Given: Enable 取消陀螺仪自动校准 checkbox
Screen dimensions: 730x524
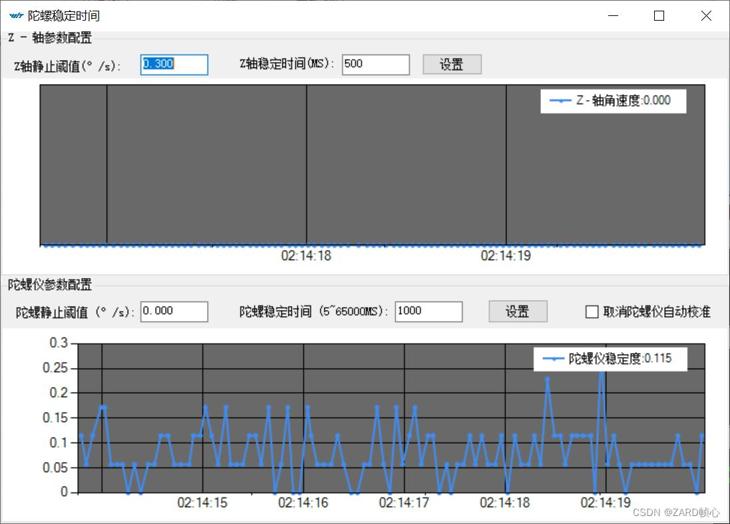Looking at the screenshot, I should (592, 312).
